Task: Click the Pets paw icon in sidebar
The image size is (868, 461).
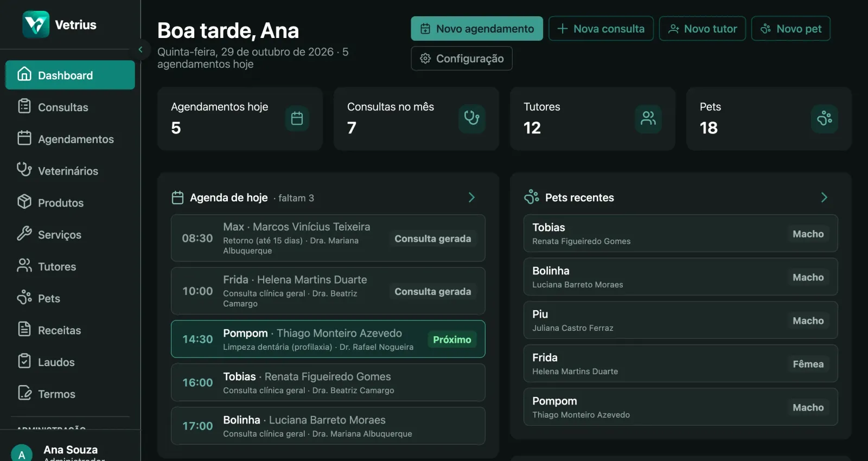Action: 24,298
